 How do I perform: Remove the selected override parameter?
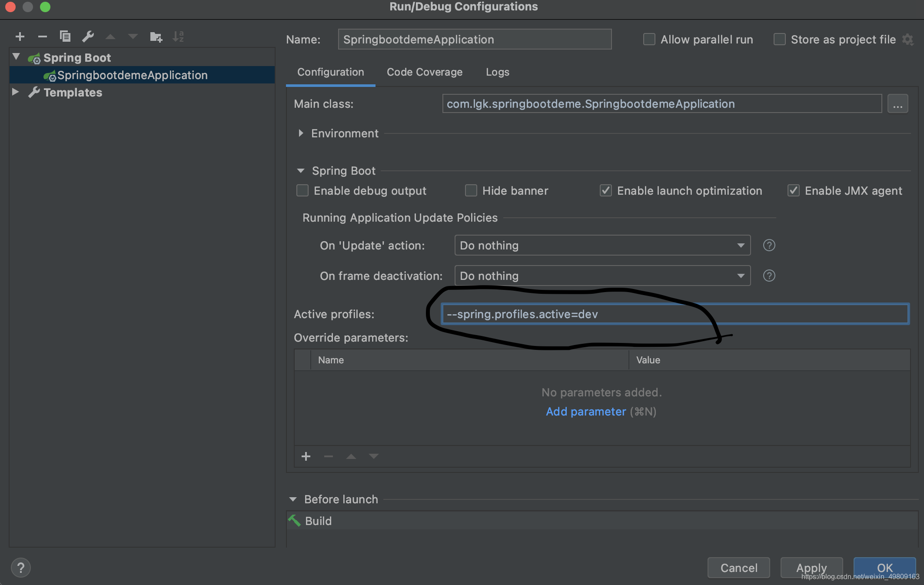[329, 456]
